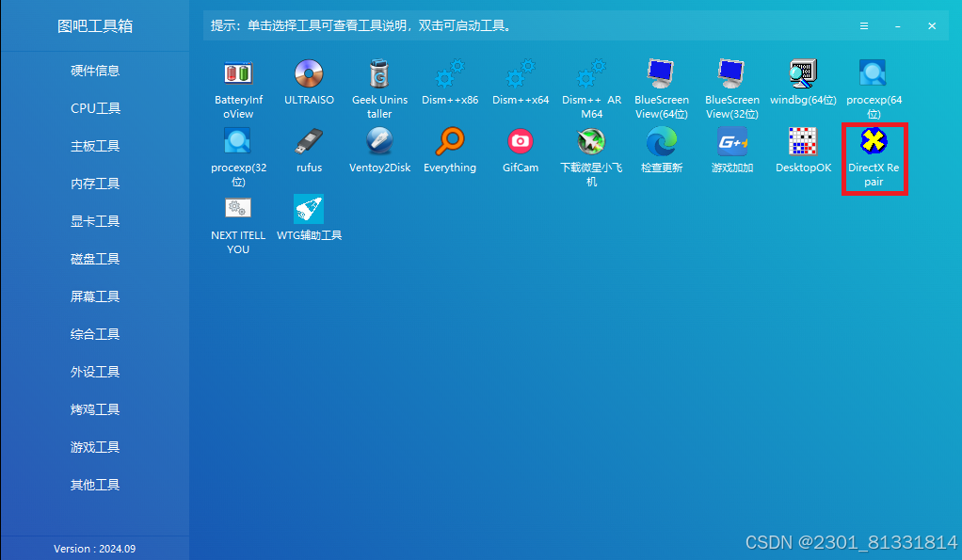Image resolution: width=962 pixels, height=560 pixels.
Task: Select the Ventoy2Disk icon
Action: pyautogui.click(x=379, y=142)
